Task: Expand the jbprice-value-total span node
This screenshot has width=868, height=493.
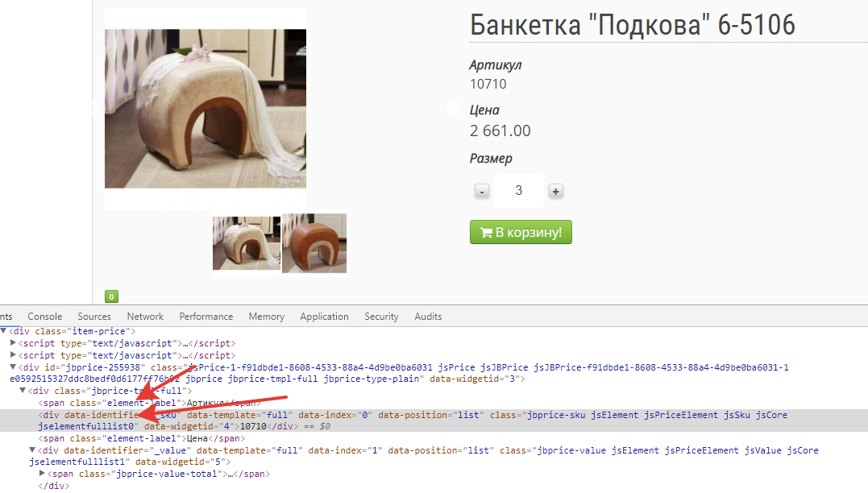Action: (42, 474)
